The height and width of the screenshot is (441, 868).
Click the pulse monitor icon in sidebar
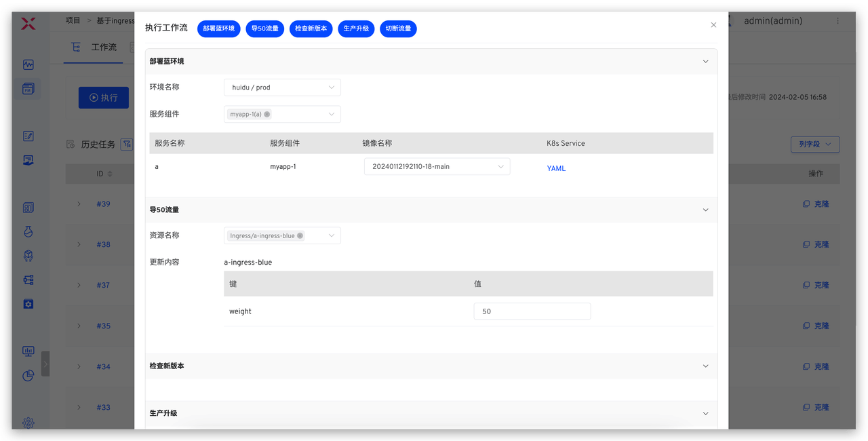[x=28, y=65]
